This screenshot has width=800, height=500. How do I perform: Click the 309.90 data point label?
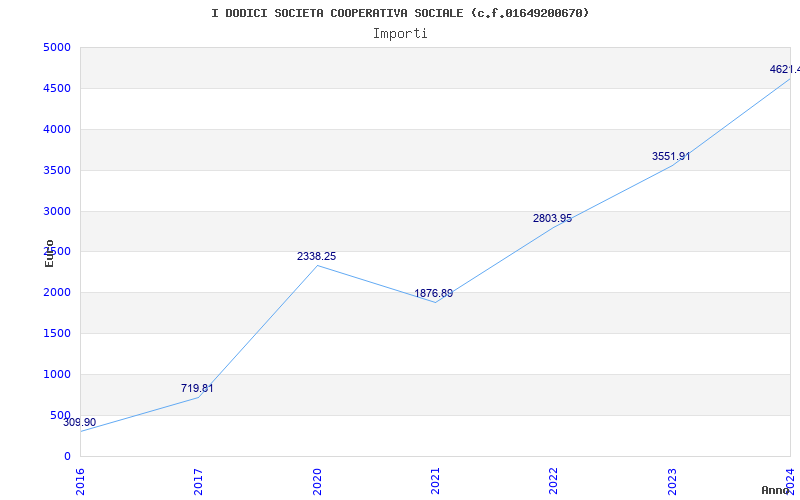pos(80,423)
